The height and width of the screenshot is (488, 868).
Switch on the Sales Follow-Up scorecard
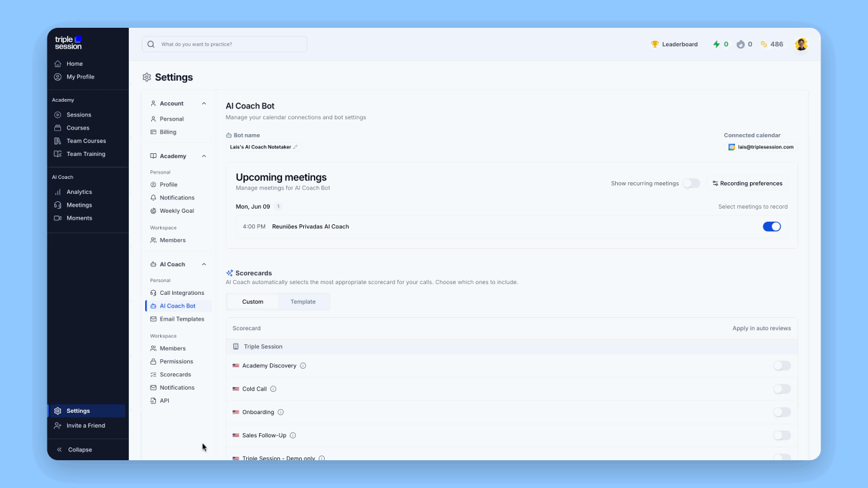782,435
